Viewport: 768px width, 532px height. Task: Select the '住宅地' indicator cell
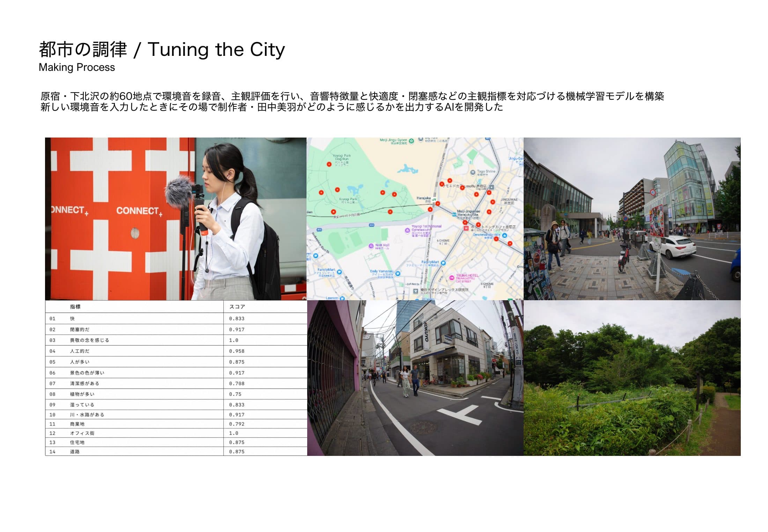click(77, 442)
